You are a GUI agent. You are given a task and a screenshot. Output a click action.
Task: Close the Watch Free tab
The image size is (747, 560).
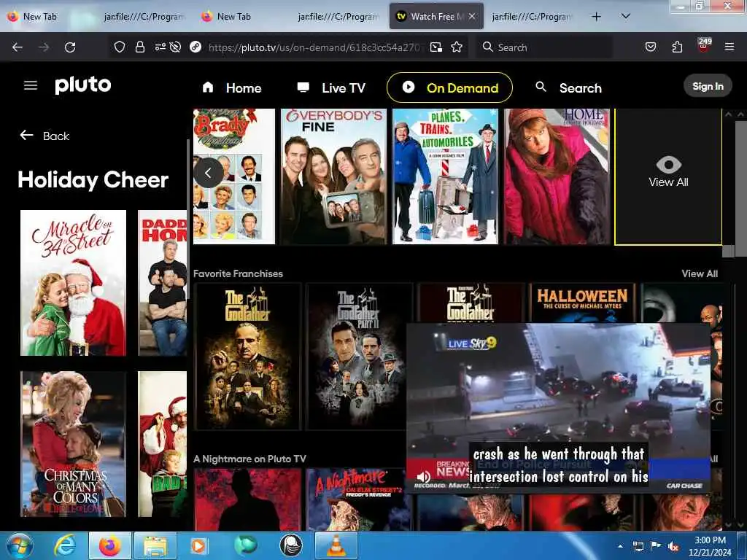pos(472,16)
